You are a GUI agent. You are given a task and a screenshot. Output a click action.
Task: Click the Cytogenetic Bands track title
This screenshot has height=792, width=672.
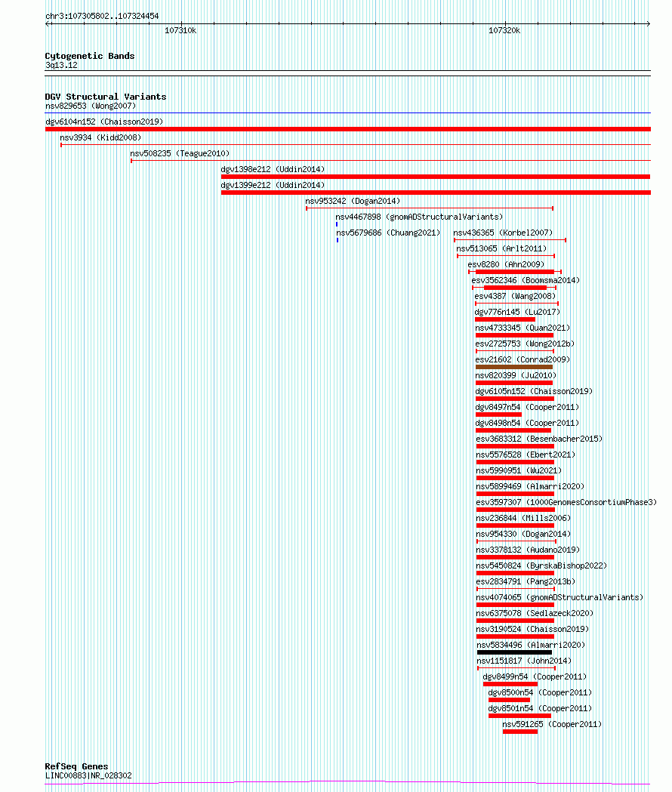pos(90,56)
